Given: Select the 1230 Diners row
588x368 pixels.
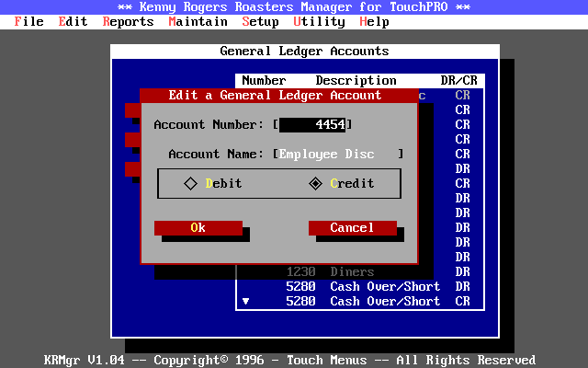Looking at the screenshot, I should coord(360,271).
